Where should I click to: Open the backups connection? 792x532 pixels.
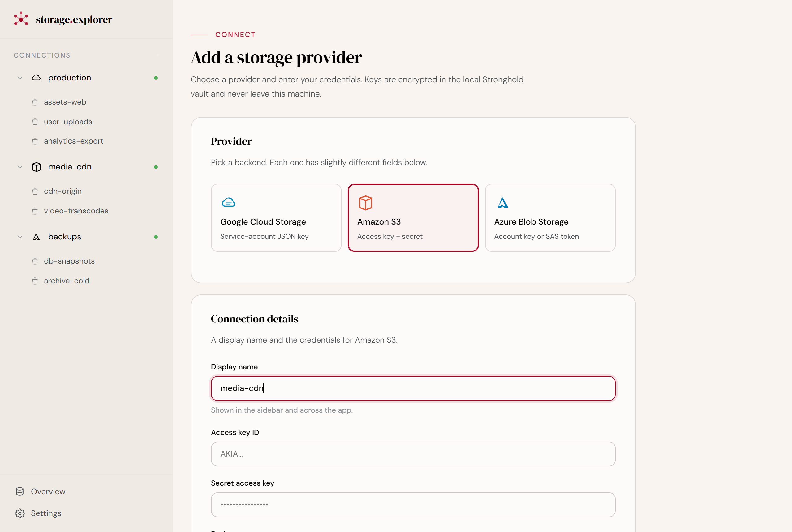click(64, 237)
